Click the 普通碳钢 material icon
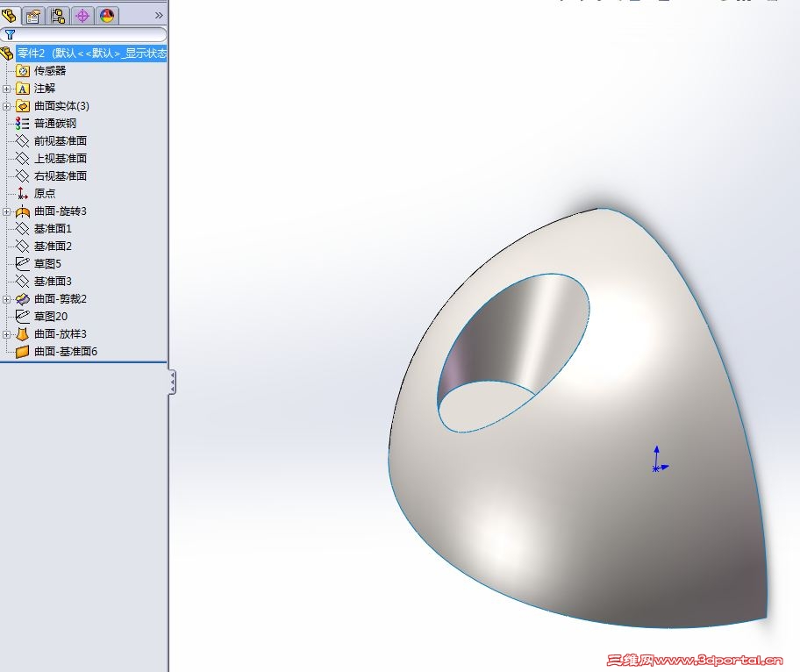The height and width of the screenshot is (672, 800). tap(22, 124)
